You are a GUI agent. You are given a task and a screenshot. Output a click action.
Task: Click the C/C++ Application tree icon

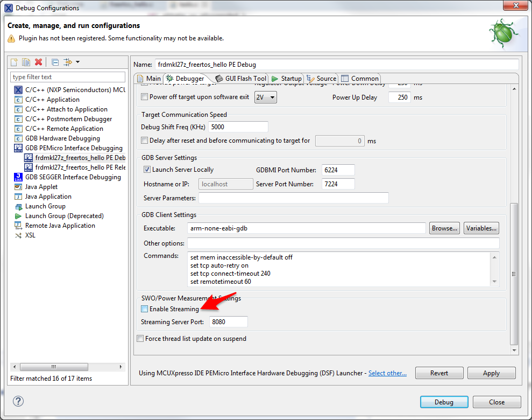coord(18,100)
